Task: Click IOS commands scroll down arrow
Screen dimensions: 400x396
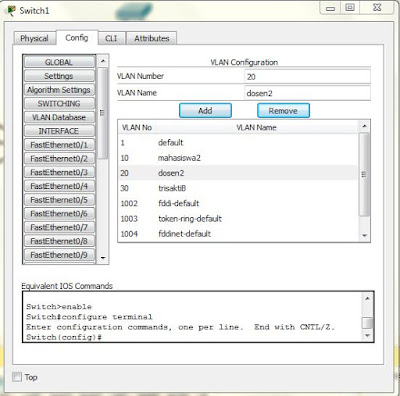Action: (x=367, y=335)
